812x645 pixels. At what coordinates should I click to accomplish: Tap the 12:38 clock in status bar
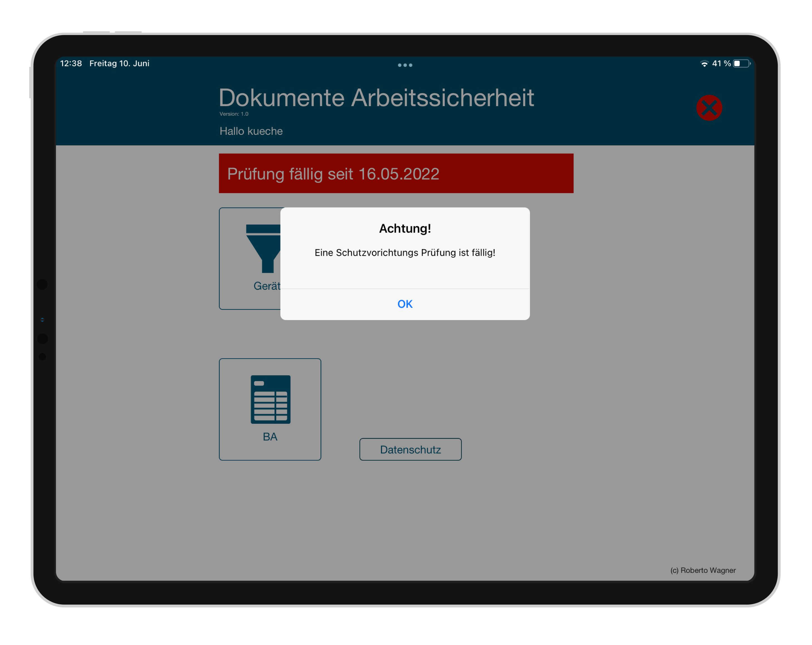point(71,63)
